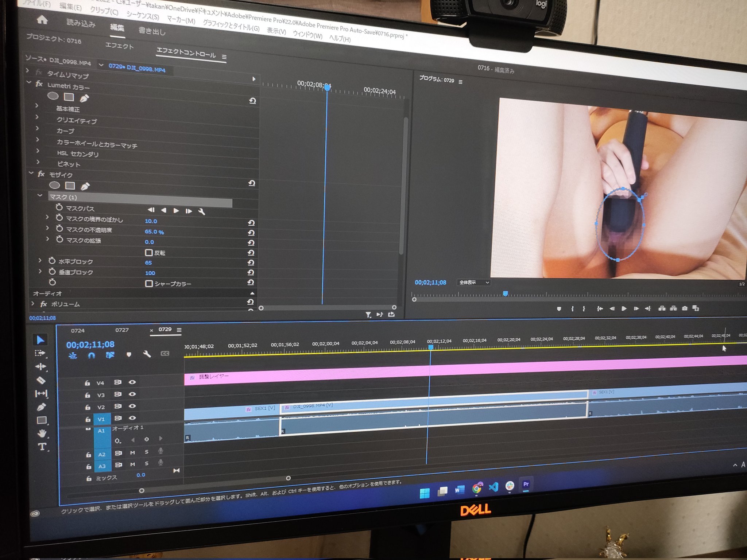Play the Program monitor sequence

point(624,308)
